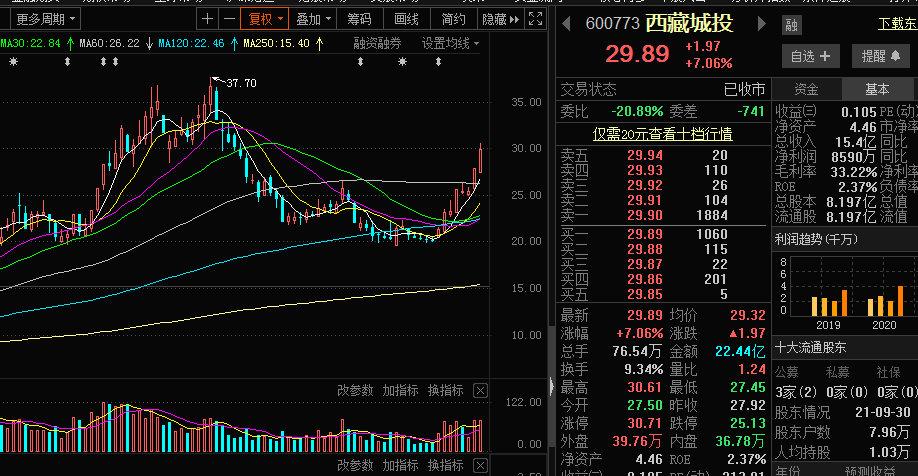This screenshot has height=476, width=918.
Task: Collapse the side panel with splitter arrow
Action: point(551,386)
